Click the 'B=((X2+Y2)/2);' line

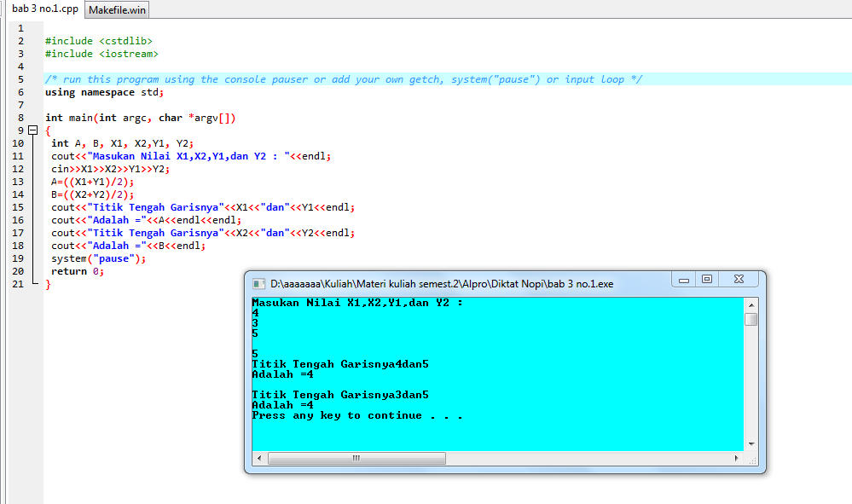click(92, 194)
